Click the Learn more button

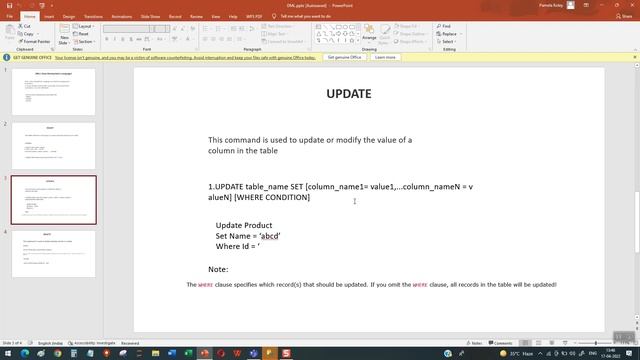point(385,58)
